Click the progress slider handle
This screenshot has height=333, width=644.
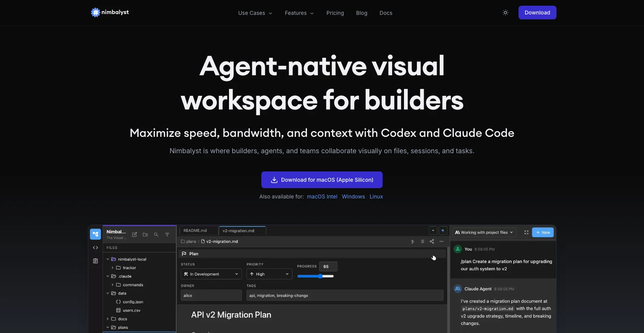[320, 276]
